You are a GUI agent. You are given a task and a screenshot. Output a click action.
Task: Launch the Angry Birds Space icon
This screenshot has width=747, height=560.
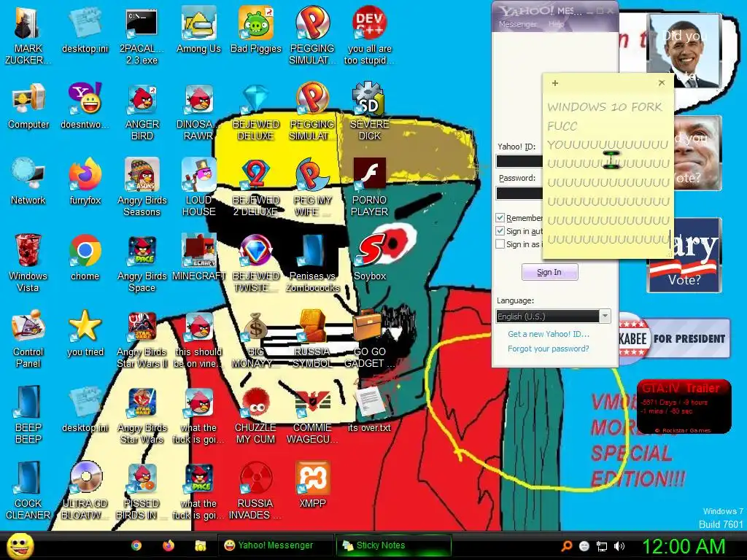[142, 262]
